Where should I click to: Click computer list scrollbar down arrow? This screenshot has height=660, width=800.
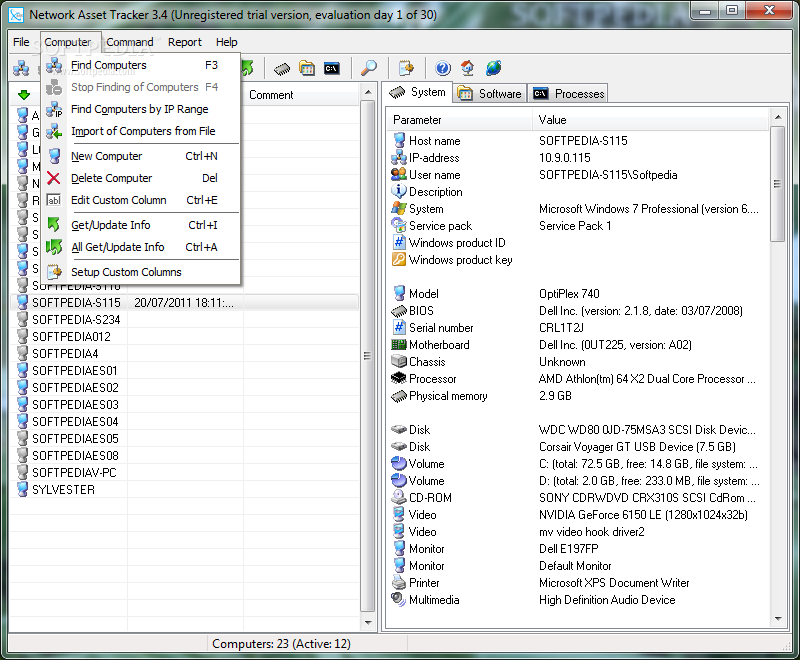pos(367,622)
